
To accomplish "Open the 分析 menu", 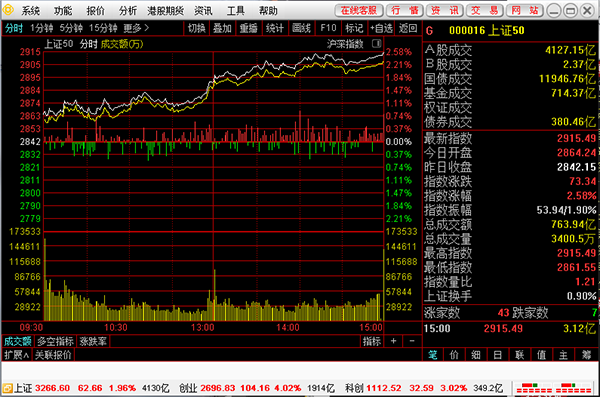I will click(x=128, y=11).
